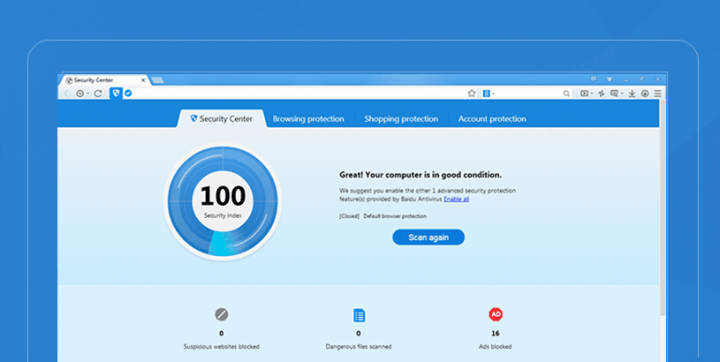Click the Dangerous files scanned label
Image resolution: width=720 pixels, height=362 pixels.
(x=359, y=347)
